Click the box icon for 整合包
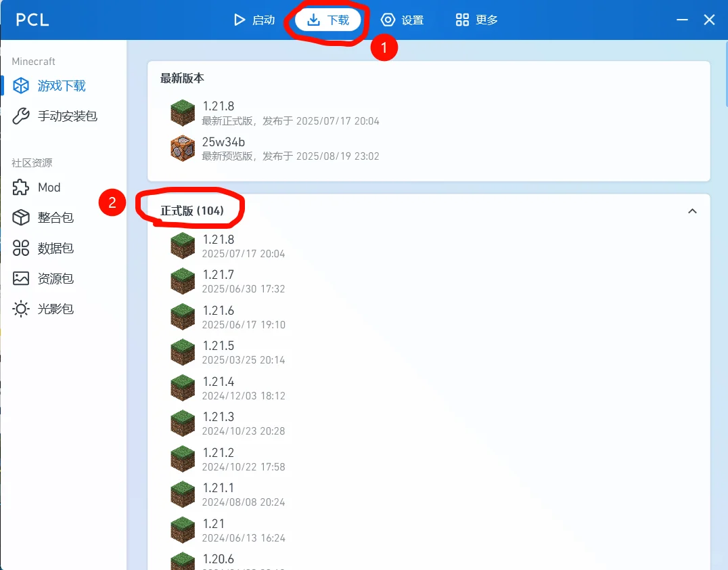 (x=21, y=217)
